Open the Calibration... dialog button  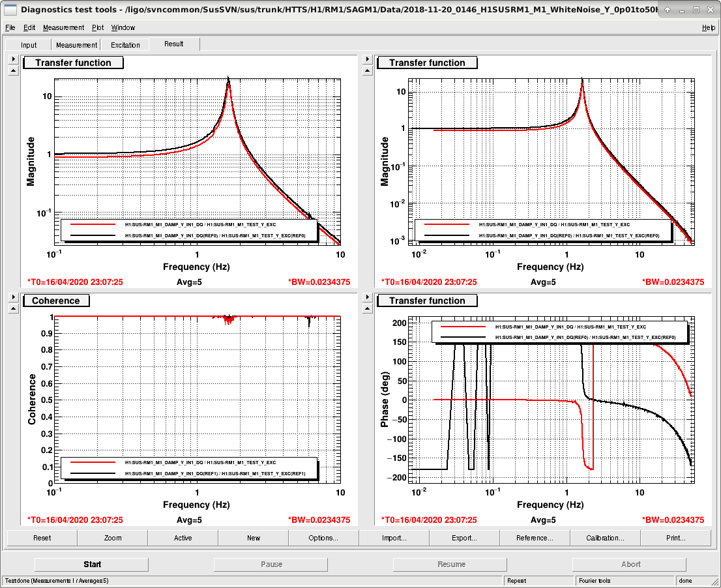605,538
